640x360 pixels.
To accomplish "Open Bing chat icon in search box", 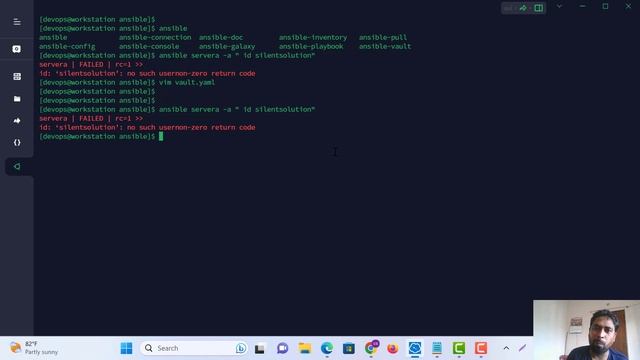I will pyautogui.click(x=240, y=348).
